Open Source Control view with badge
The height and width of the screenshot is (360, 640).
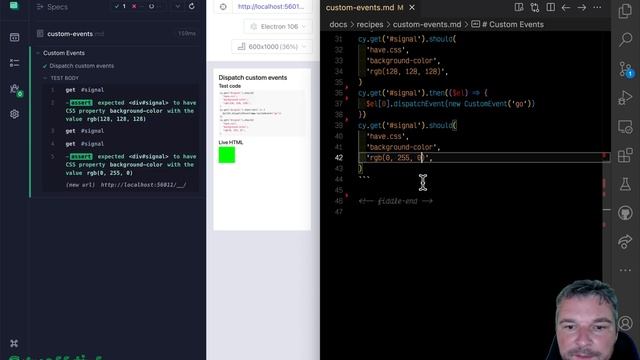tap(625, 69)
